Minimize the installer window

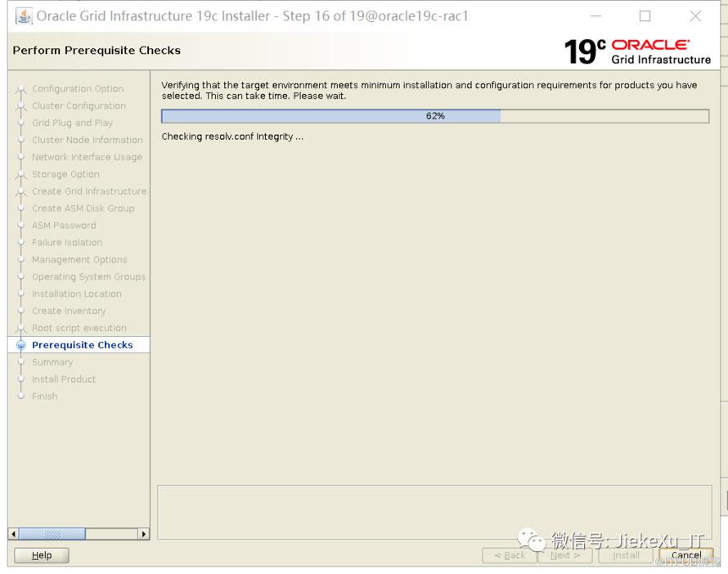[595, 16]
